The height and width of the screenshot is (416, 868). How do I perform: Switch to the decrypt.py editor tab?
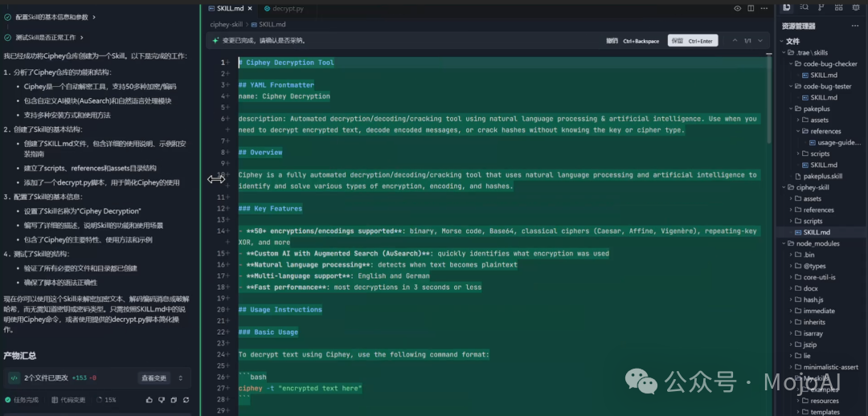pos(284,8)
